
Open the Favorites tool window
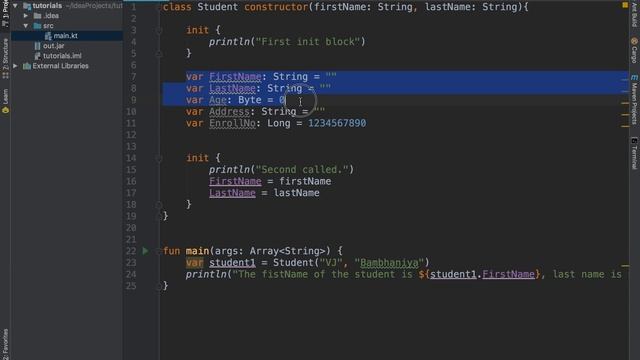click(x=5, y=344)
